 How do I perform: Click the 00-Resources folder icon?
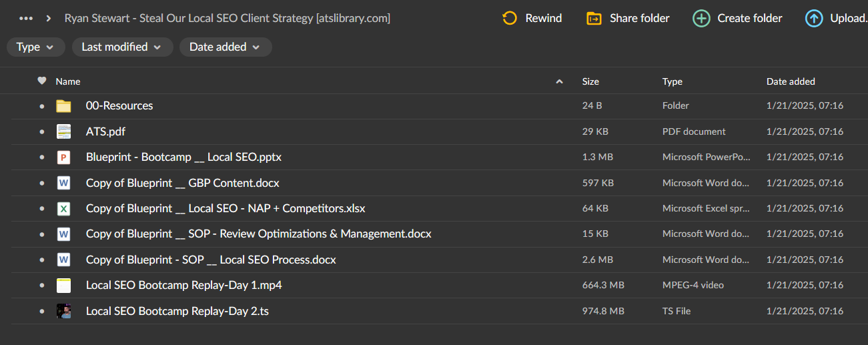click(63, 106)
